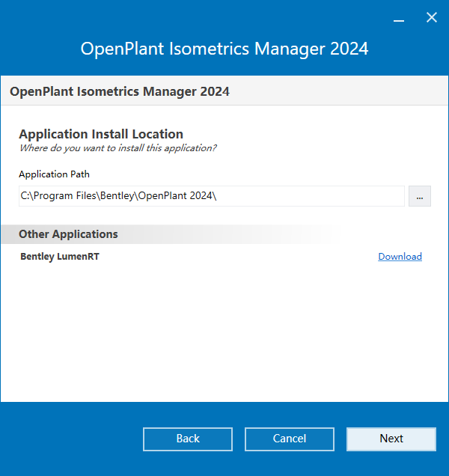This screenshot has width=449, height=476.
Task: Click the Other Applications section header
Action: 68,234
